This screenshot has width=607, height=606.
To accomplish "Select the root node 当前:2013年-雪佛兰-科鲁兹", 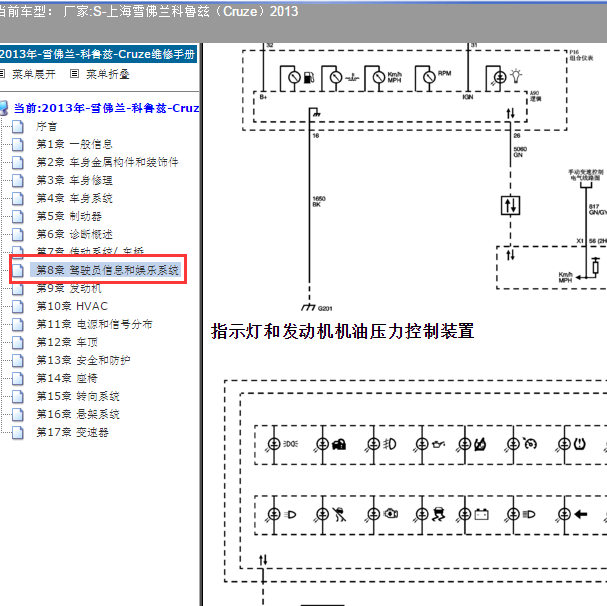I will coord(106,108).
